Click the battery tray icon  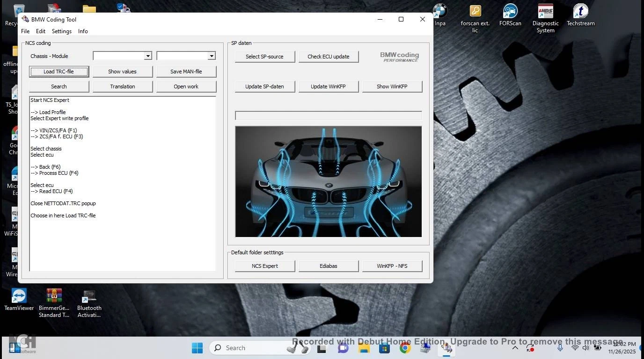point(597,348)
